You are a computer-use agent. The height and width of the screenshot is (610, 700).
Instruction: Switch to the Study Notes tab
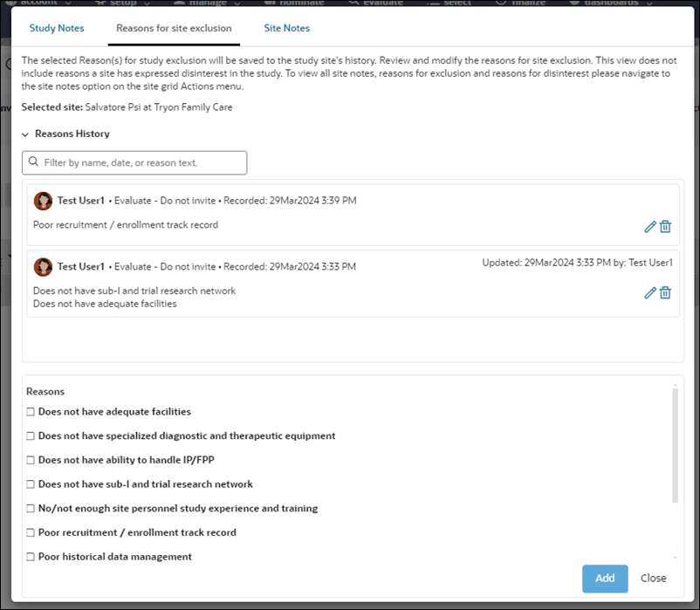(x=57, y=28)
